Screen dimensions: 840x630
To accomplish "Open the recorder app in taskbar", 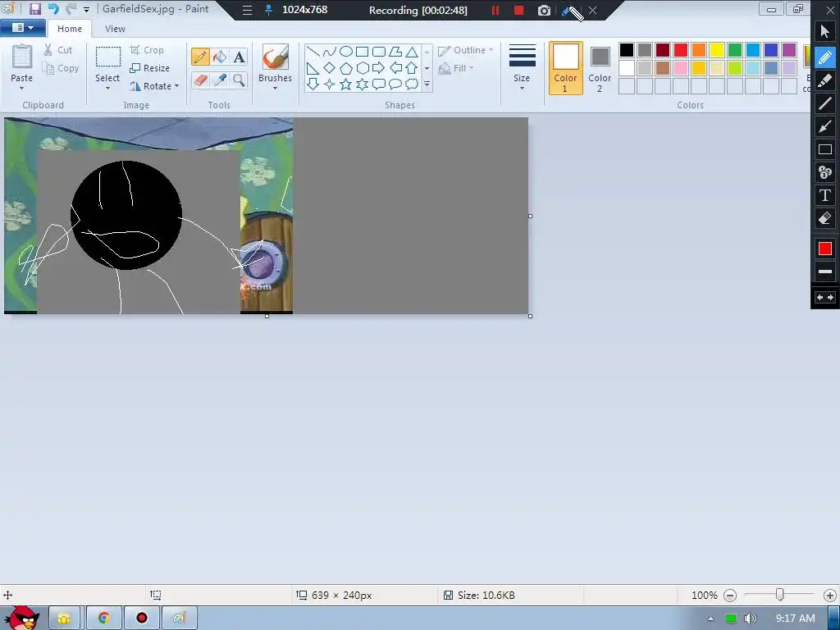I will pyautogui.click(x=141, y=619).
